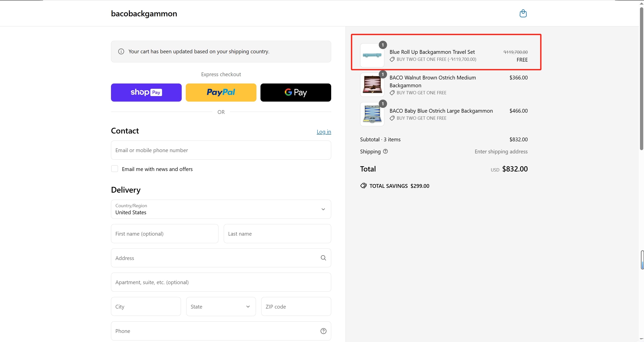Pay with PayPal

(221, 93)
